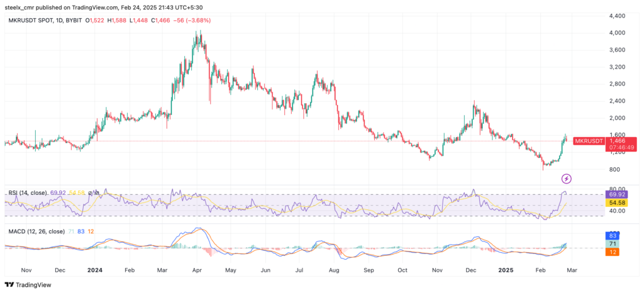Click the orange MACD legend value 12

(91, 231)
